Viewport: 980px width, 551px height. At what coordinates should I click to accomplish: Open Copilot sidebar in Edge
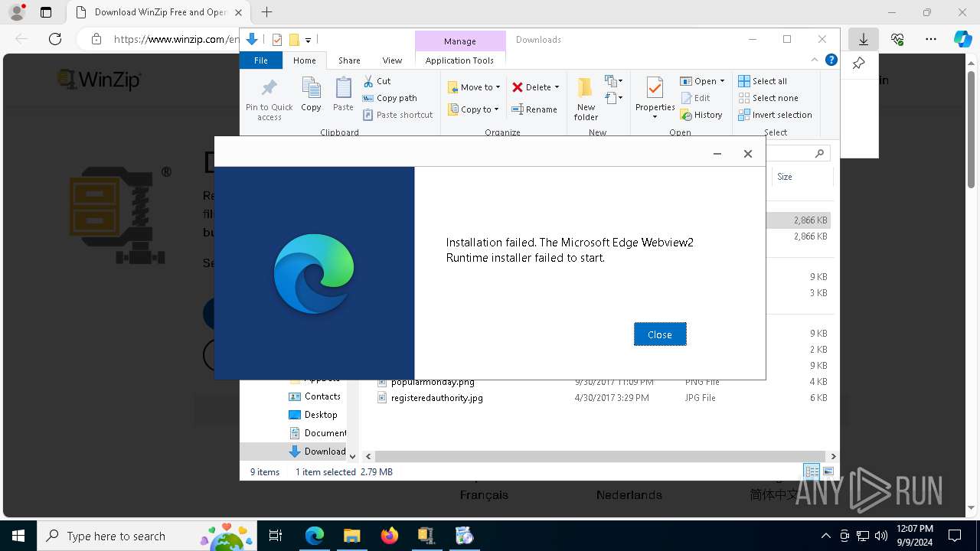point(962,39)
